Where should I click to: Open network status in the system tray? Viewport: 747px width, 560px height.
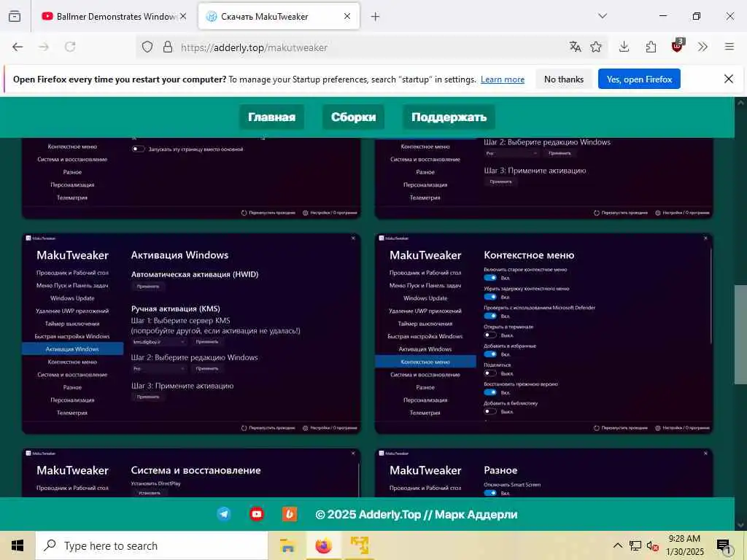(x=635, y=545)
